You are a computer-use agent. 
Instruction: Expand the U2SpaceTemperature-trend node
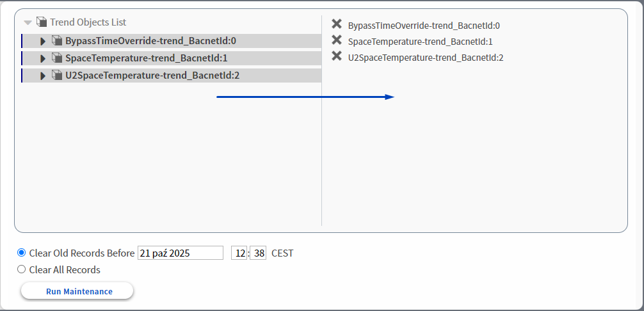tap(43, 76)
